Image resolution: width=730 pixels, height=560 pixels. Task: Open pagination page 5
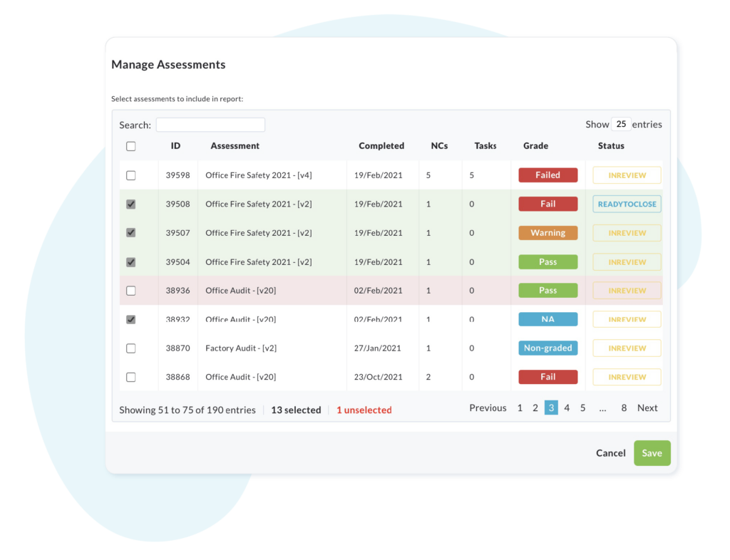[x=582, y=408]
